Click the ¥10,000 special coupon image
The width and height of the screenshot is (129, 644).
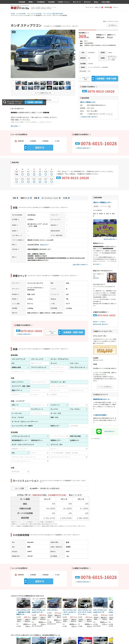(x=105, y=350)
